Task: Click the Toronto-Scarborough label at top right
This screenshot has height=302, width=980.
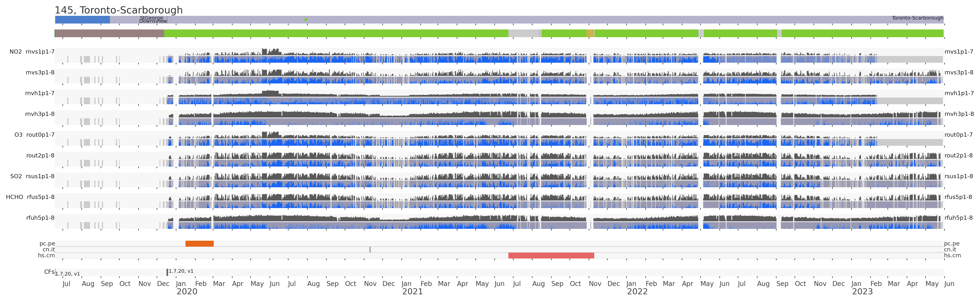Action: [x=917, y=18]
